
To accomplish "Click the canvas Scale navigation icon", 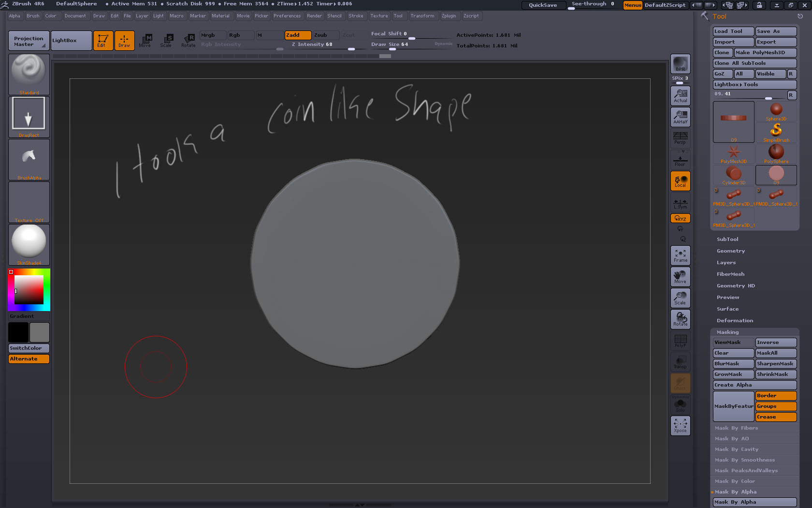I will coord(680,298).
